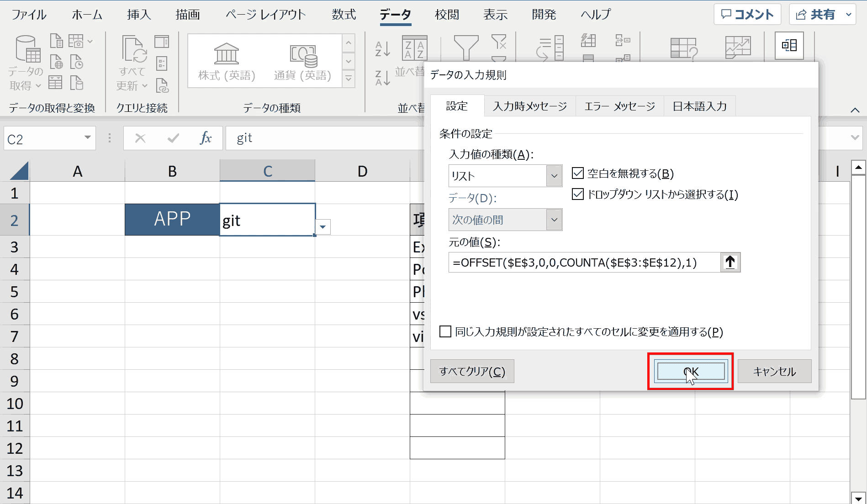
Task: Click the From Picture camera icon
Action: (x=76, y=41)
